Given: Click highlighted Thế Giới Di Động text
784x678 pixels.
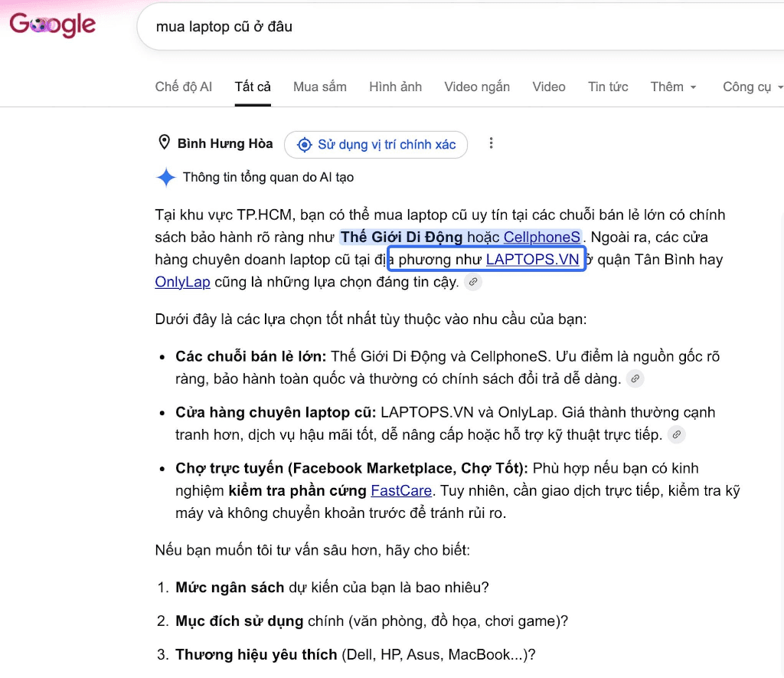Looking at the screenshot, I should point(401,237).
